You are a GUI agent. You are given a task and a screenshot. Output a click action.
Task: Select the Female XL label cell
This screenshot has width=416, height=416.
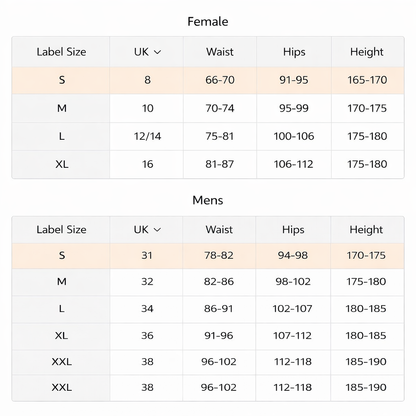(62, 164)
